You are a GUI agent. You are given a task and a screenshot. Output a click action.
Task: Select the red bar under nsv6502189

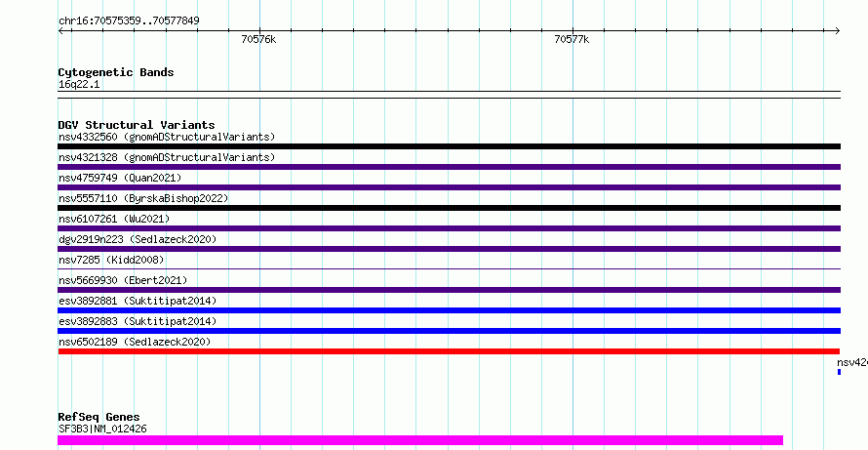449,351
